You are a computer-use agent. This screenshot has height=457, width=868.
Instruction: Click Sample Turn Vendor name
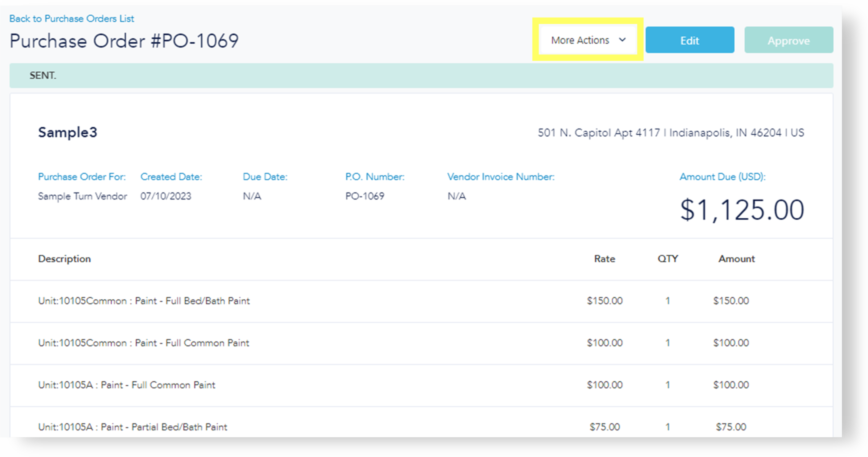(x=82, y=196)
